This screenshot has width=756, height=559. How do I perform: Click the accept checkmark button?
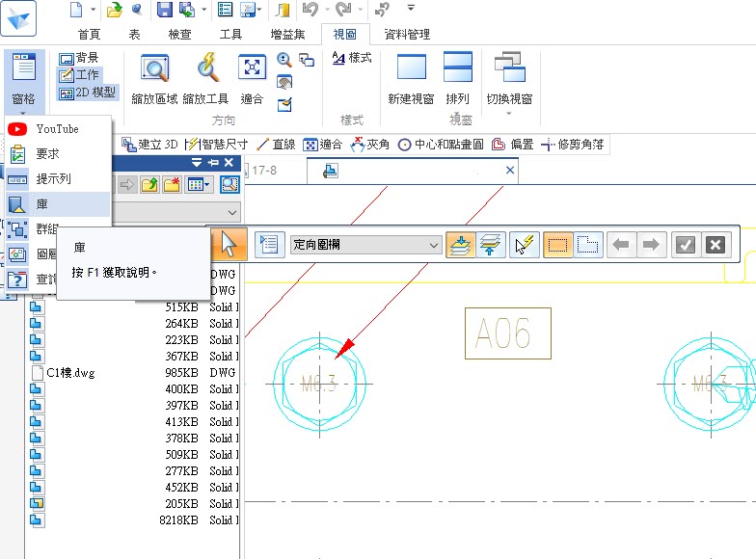[685, 245]
